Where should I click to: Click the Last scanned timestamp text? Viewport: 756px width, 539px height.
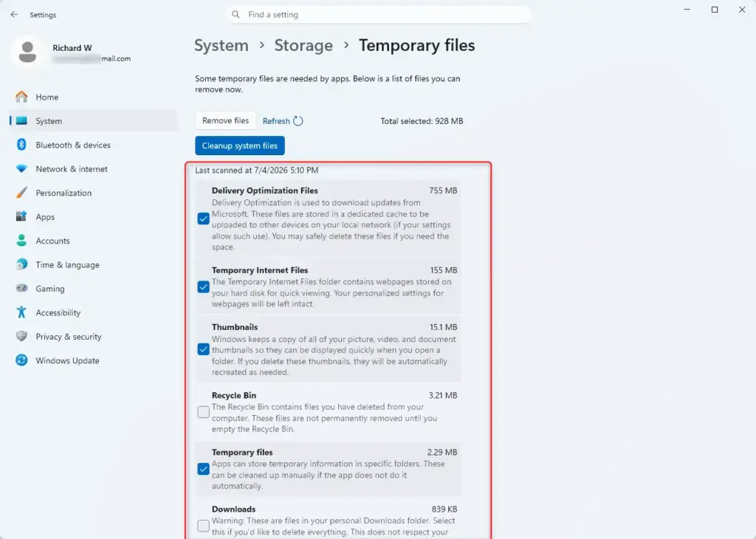(256, 170)
